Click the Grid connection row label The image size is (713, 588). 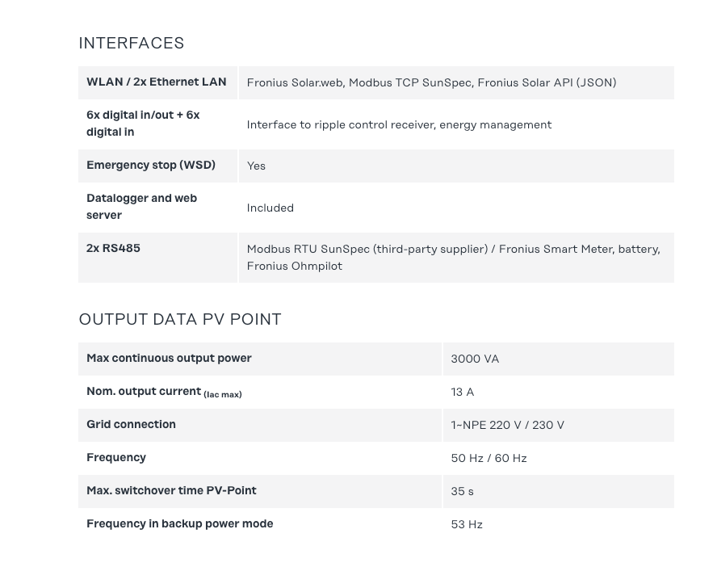131,424
